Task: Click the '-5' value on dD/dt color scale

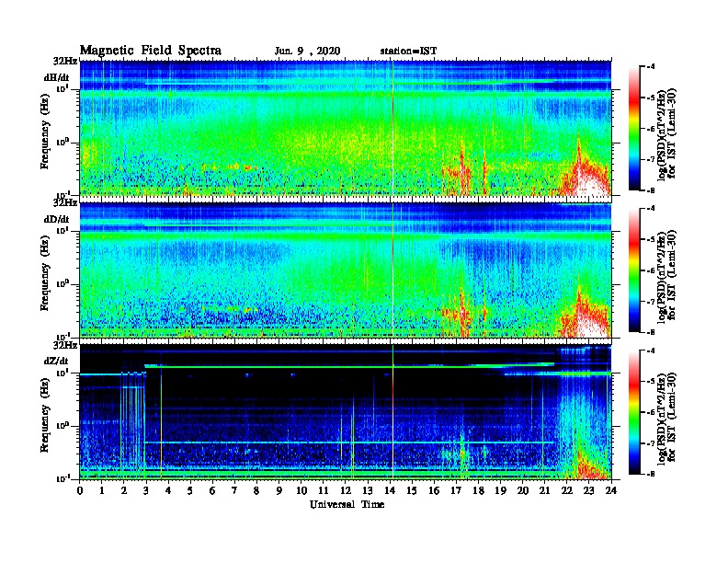Action: [x=651, y=240]
